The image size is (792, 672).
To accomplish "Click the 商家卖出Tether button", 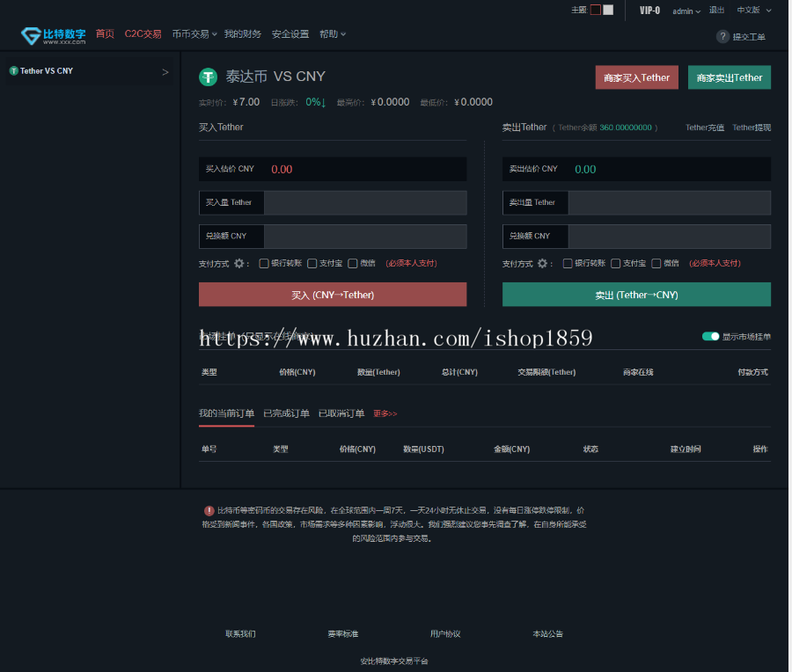I will point(729,77).
